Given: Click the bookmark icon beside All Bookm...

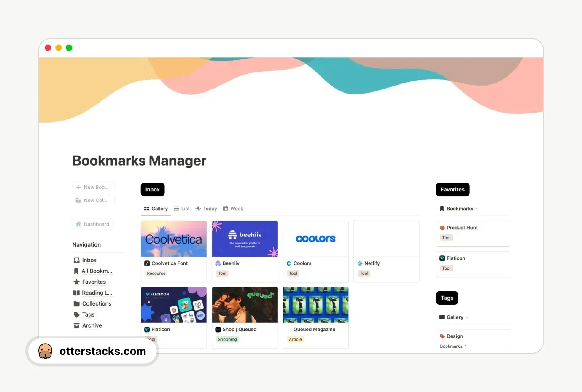Looking at the screenshot, I should tap(76, 271).
